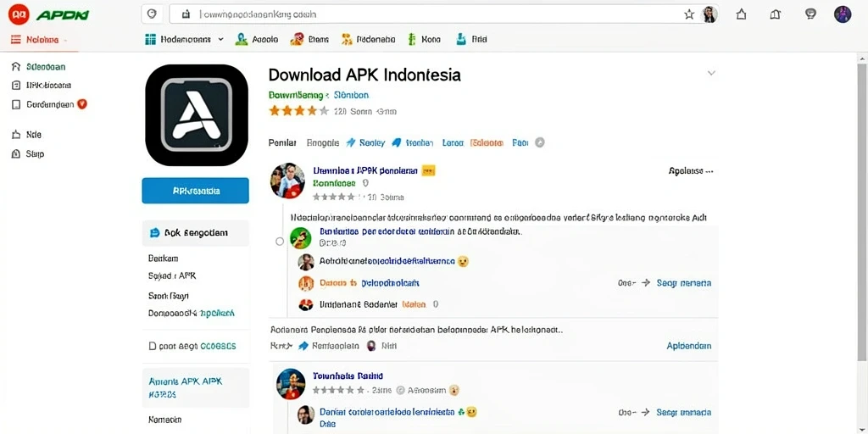This screenshot has width=868, height=434.
Task: Toggle the checkbox before 'poot sogt'
Action: [x=153, y=346]
